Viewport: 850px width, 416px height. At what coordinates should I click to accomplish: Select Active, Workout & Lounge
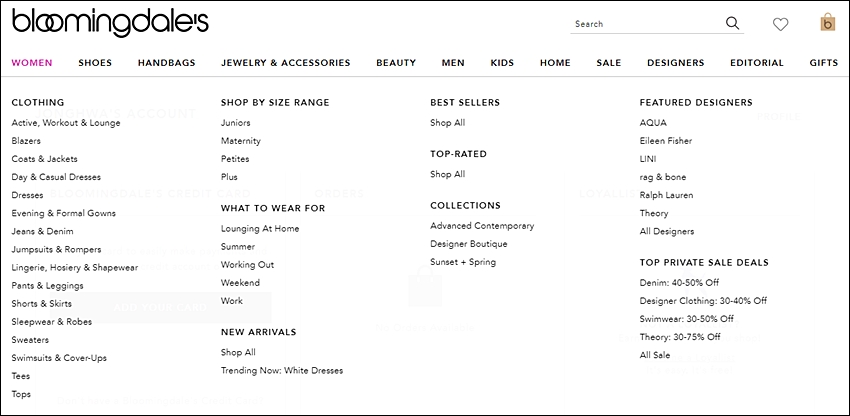click(x=66, y=123)
